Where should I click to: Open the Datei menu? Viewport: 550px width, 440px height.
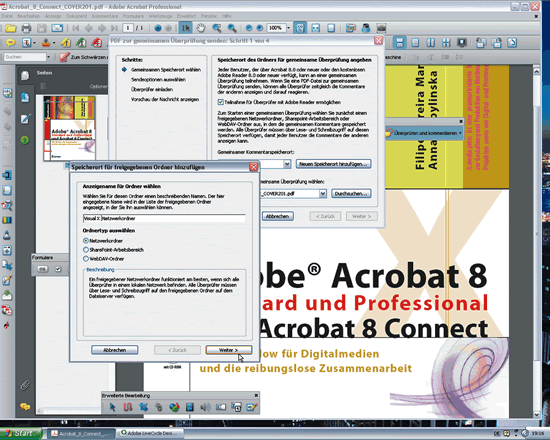[x=7, y=16]
